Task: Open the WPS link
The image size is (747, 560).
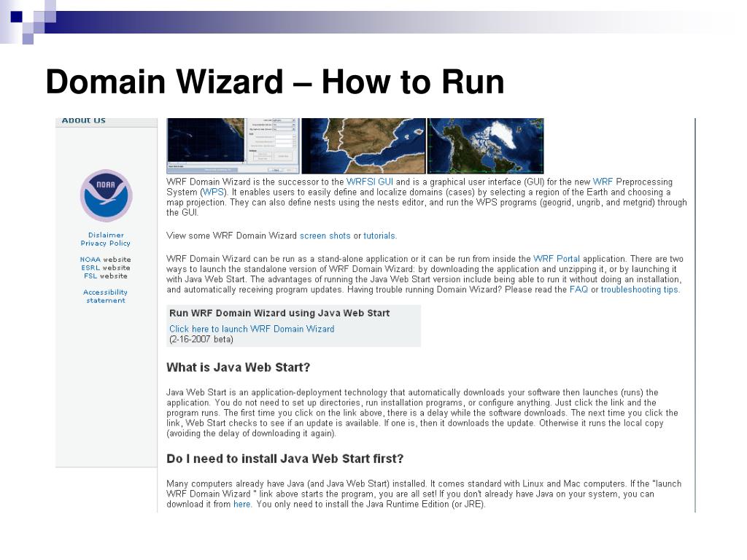Action: (213, 192)
